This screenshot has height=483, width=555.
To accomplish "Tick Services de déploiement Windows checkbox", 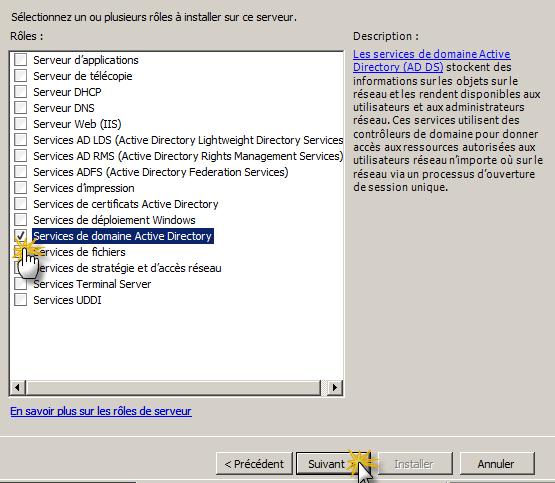I will click(21, 219).
